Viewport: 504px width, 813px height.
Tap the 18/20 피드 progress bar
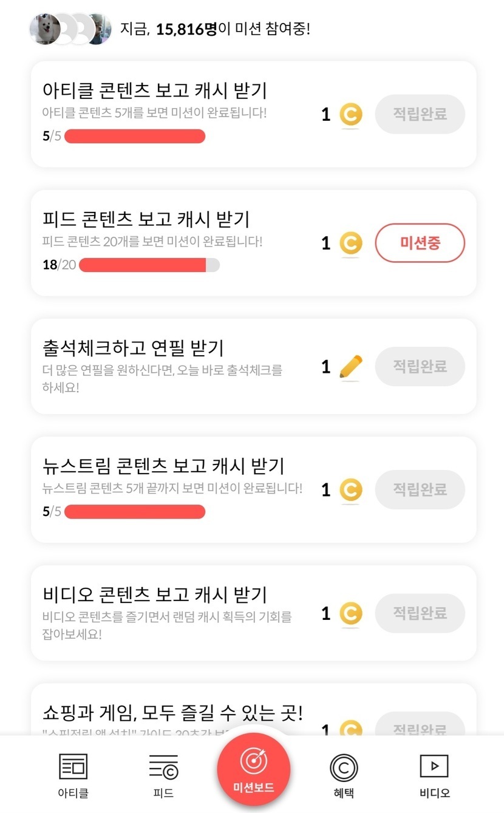[149, 265]
